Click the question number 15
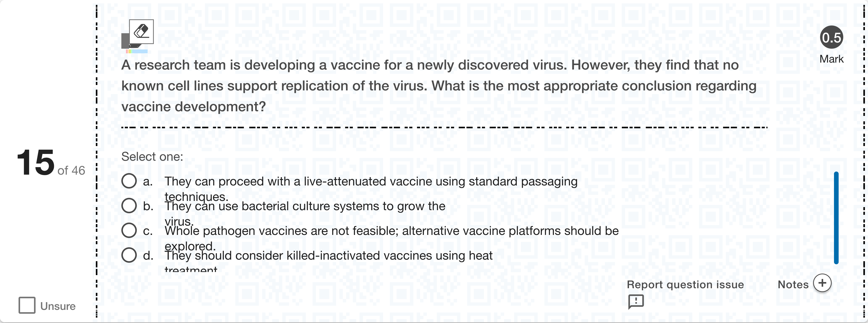Viewport: 868px width, 323px height. point(36,163)
